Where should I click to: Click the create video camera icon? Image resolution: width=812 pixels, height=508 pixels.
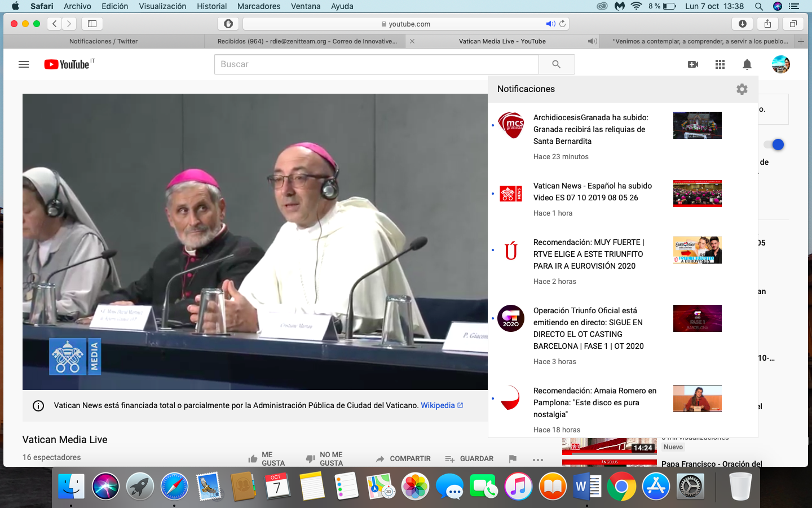[693, 64]
